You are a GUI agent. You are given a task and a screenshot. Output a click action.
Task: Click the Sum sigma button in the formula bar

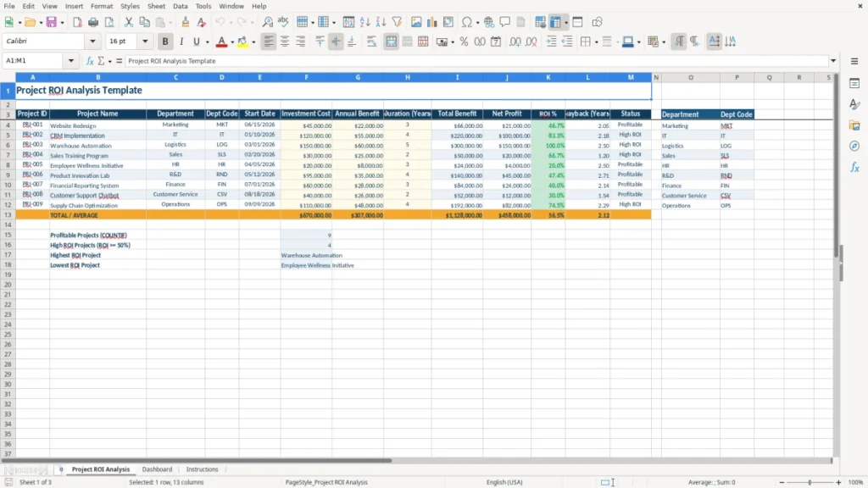pyautogui.click(x=101, y=61)
